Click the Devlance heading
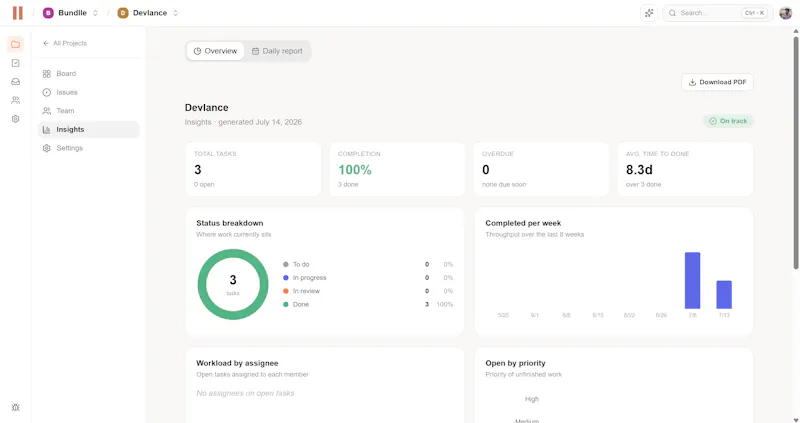Image resolution: width=800 pixels, height=423 pixels. 207,108
